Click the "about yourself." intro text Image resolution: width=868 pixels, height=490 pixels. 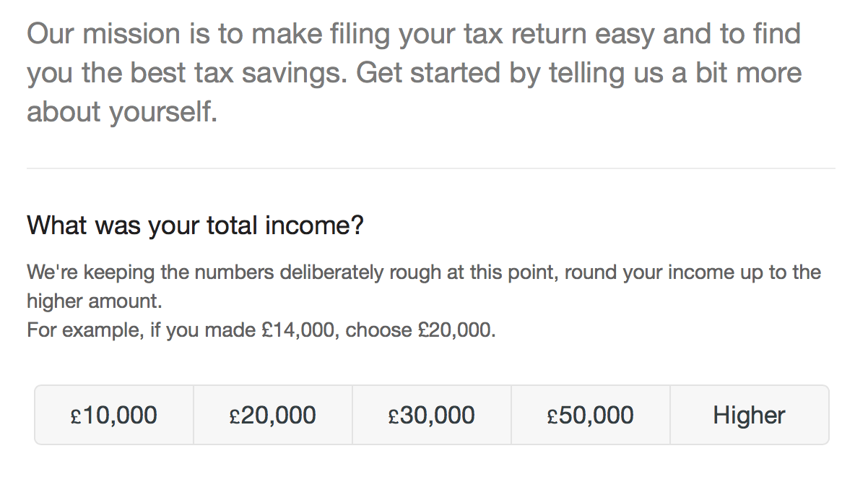pyautogui.click(x=122, y=113)
